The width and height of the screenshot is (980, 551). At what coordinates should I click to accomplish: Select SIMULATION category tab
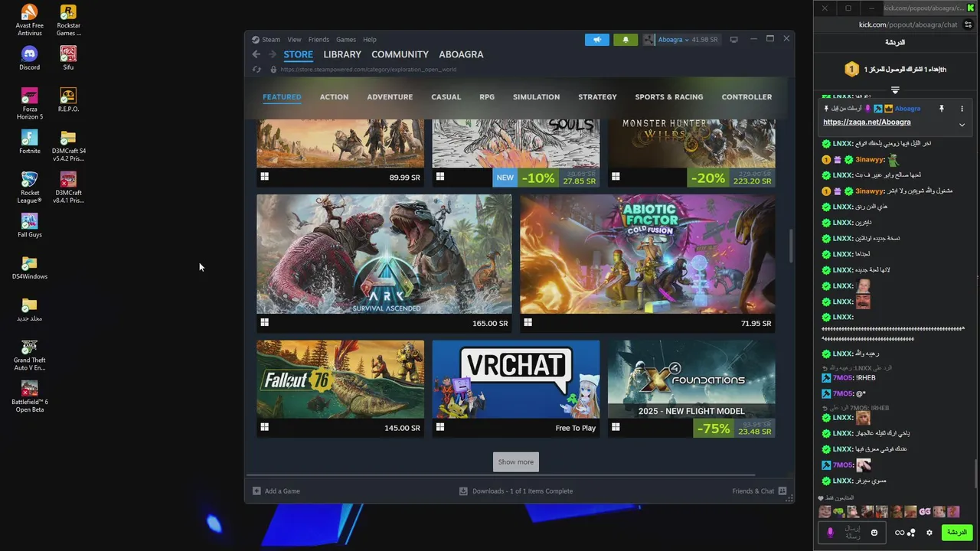536,97
